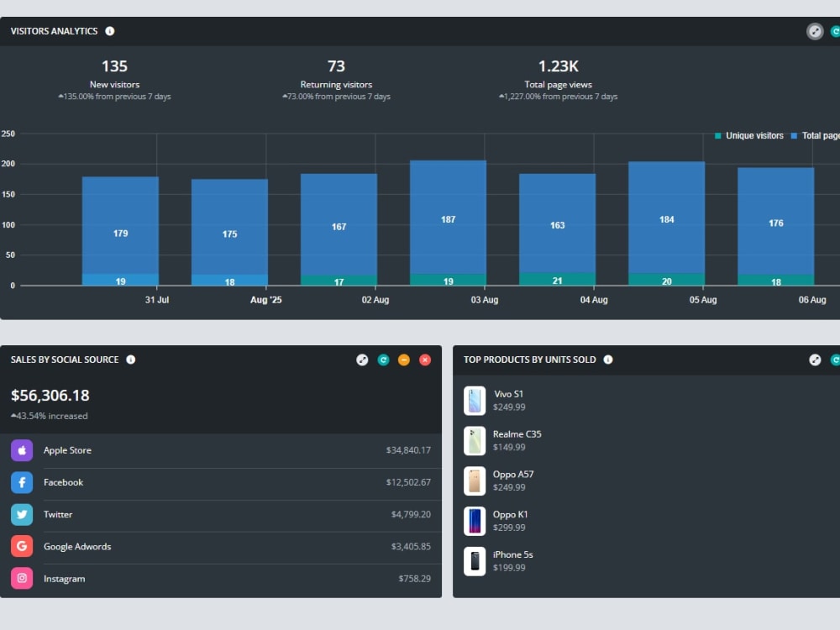Select the Twitter row label
Screen dimensions: 840x630
[x=58, y=514]
